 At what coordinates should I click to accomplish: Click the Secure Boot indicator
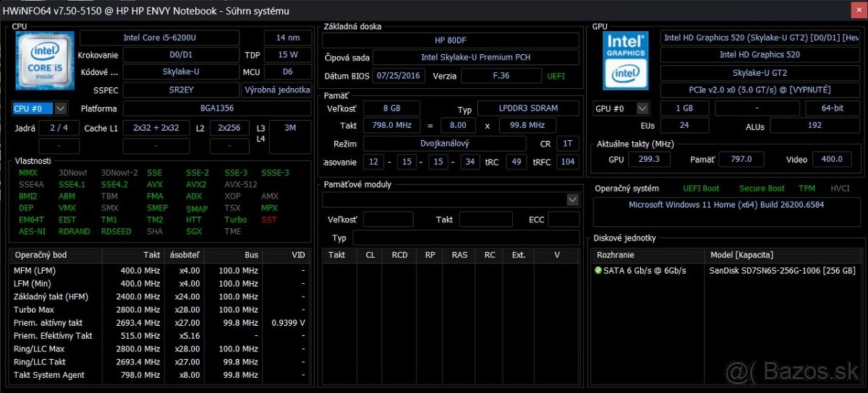pyautogui.click(x=761, y=189)
